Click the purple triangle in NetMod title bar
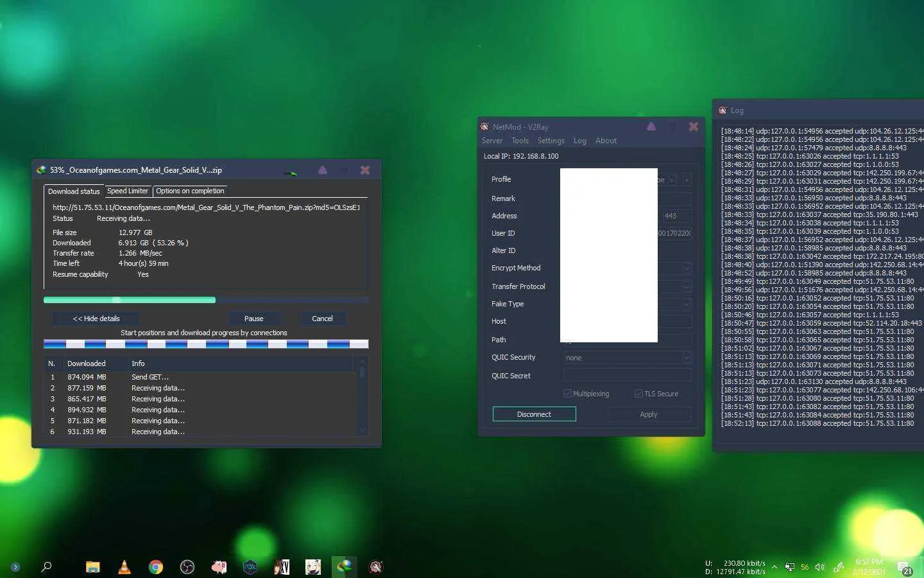The height and width of the screenshot is (578, 924). 651,127
